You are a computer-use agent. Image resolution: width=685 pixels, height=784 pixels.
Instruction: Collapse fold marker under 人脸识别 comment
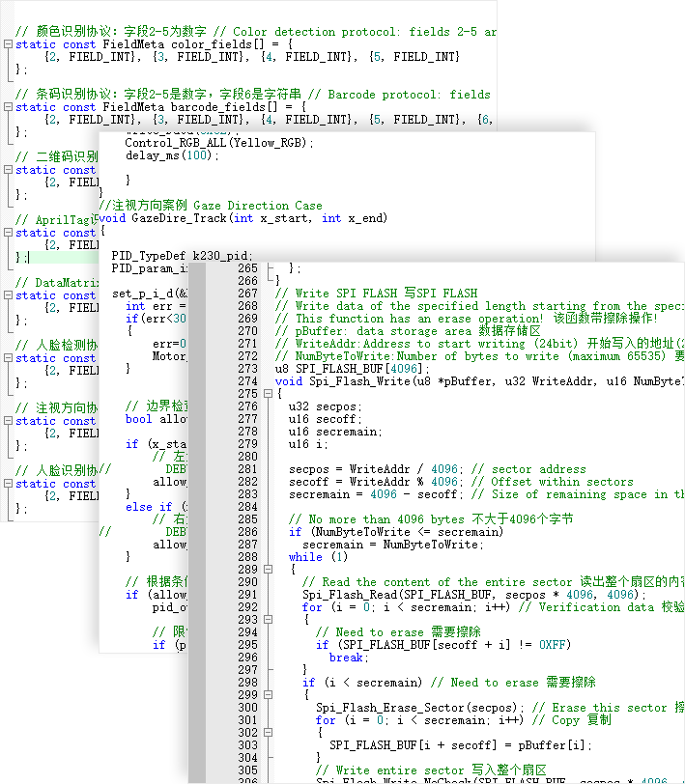point(9,484)
